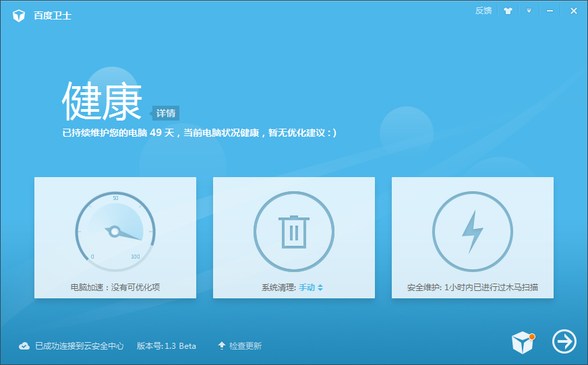Open the toolbox cube with orange dot

click(523, 343)
